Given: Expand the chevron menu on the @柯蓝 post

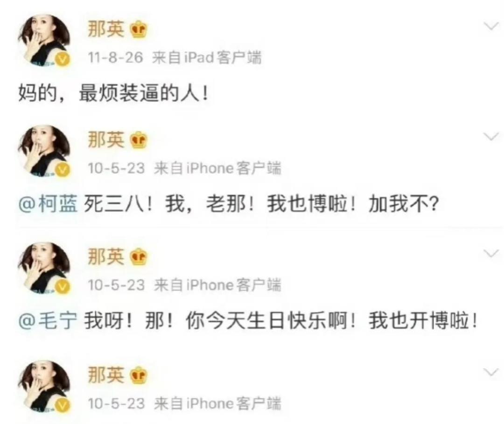Looking at the screenshot, I should [491, 137].
